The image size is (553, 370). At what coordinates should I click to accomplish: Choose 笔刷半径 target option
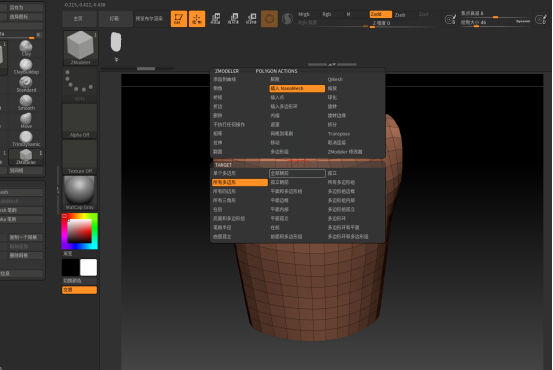tap(222, 228)
